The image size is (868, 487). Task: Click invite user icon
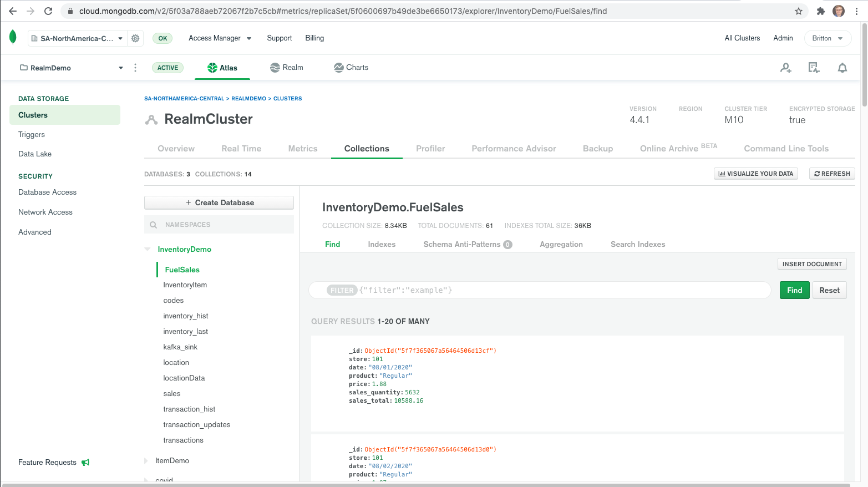point(786,68)
